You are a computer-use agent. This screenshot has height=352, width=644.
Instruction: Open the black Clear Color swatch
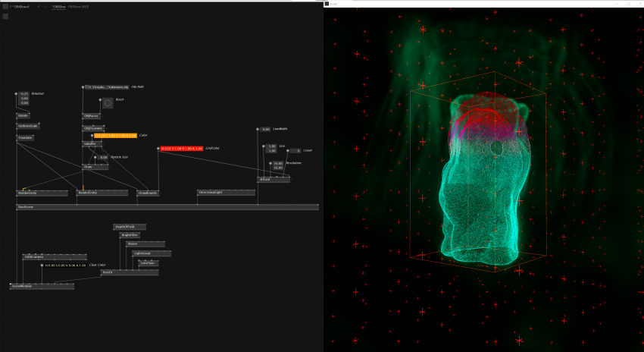(66, 266)
